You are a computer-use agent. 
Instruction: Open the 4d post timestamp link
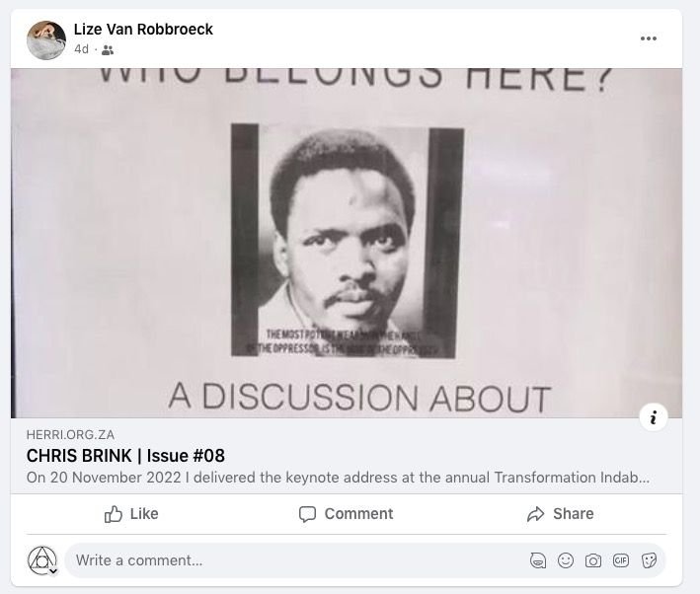(x=81, y=49)
